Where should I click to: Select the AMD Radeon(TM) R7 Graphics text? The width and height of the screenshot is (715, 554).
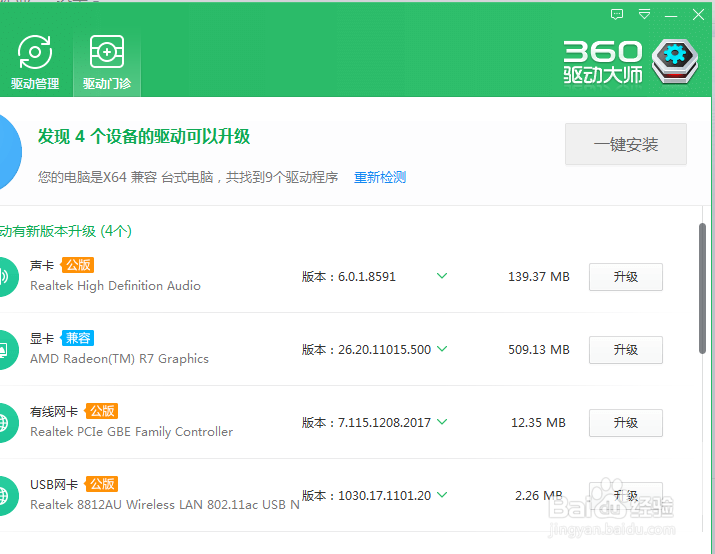119,359
